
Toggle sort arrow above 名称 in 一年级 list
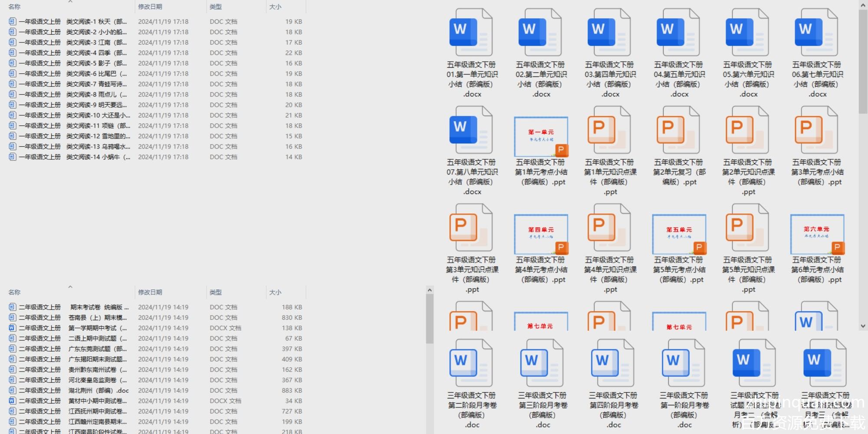[x=70, y=2]
